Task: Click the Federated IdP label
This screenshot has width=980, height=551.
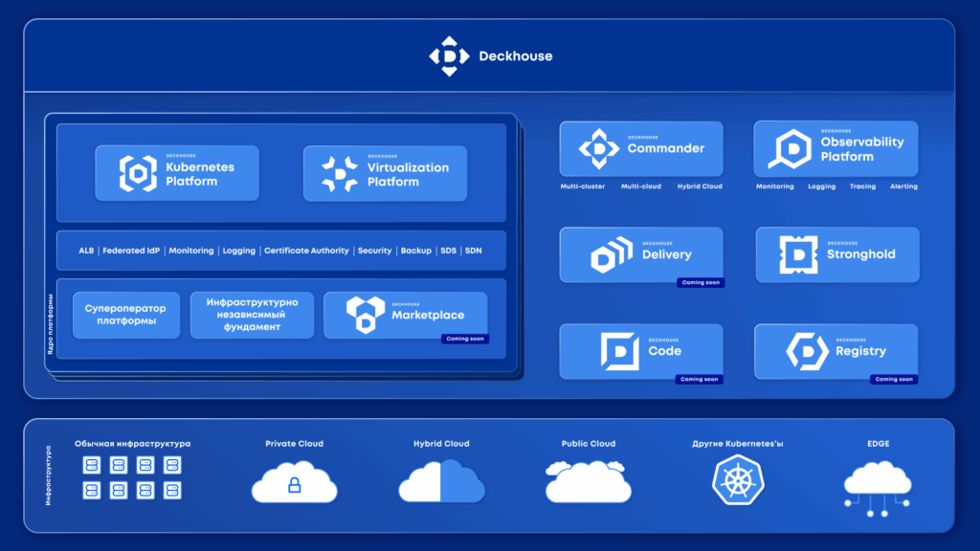Action: point(131,251)
